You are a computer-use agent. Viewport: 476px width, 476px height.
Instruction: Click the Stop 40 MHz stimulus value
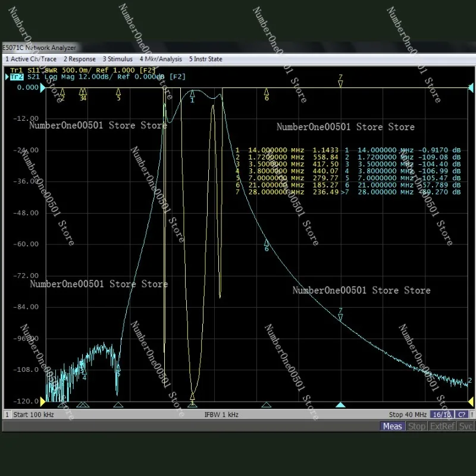tap(408, 415)
